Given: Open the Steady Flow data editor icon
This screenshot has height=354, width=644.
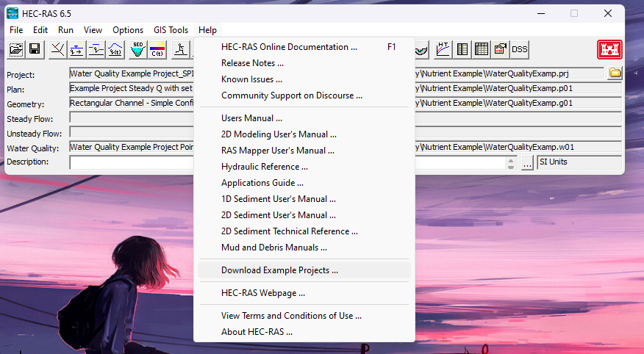Looking at the screenshot, I should tap(76, 50).
